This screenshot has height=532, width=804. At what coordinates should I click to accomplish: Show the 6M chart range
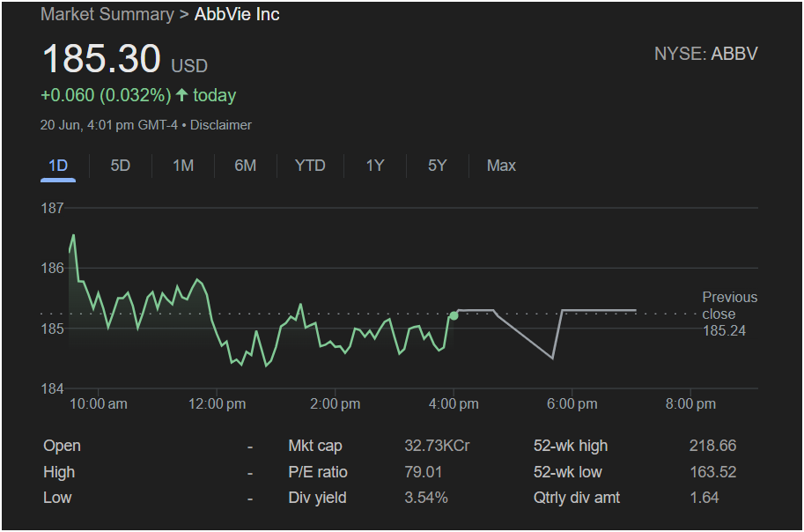click(245, 166)
